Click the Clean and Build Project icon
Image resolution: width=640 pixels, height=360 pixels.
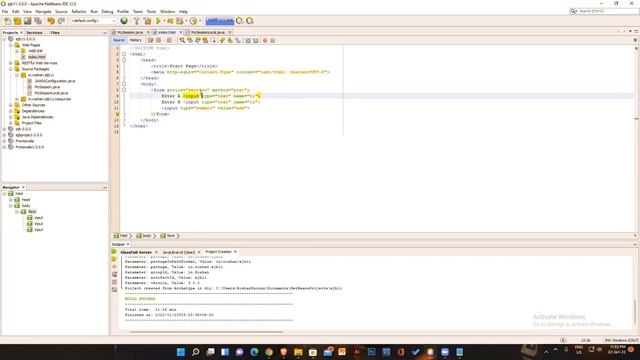147,21
